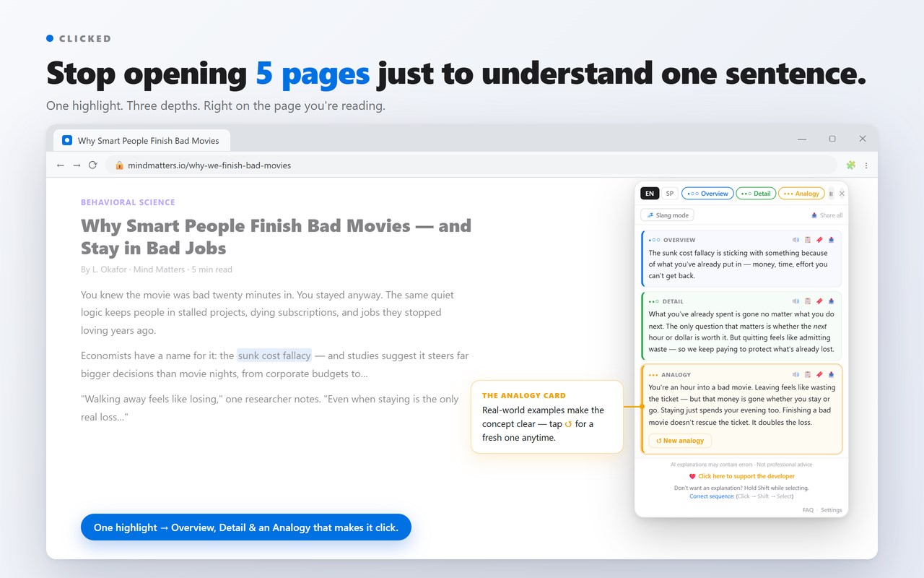Open the browser extensions puzzle icon

(x=851, y=165)
